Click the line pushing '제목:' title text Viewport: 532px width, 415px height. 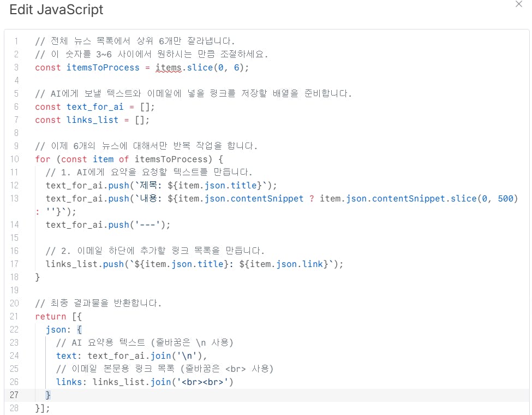pyautogui.click(x=161, y=186)
